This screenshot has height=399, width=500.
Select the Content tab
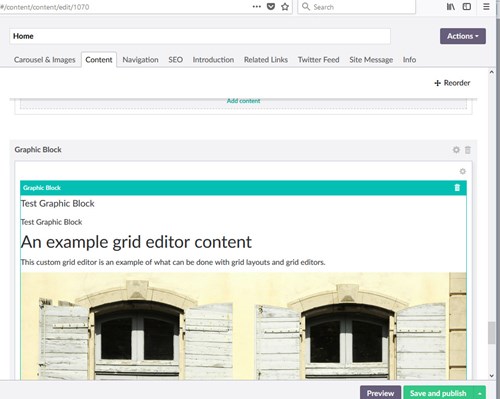99,60
